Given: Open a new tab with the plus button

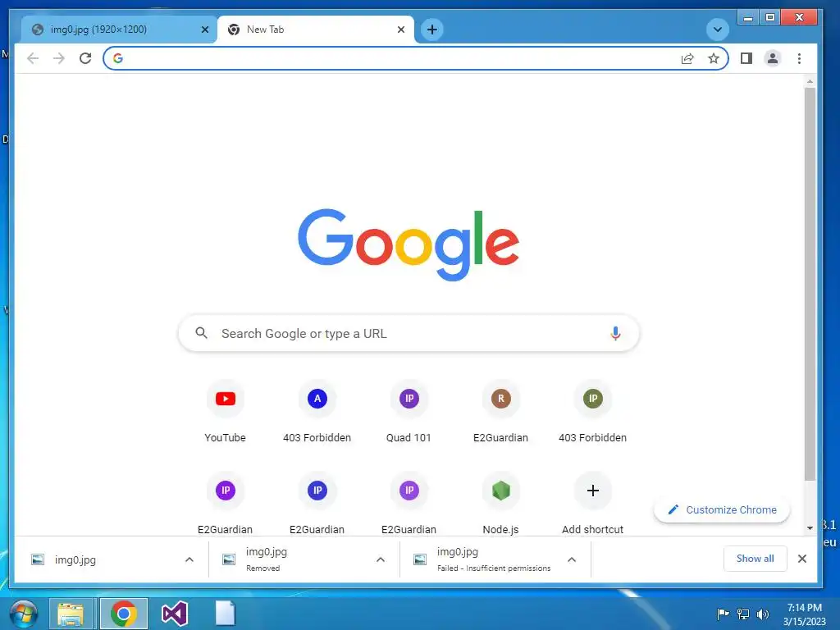Looking at the screenshot, I should pos(432,30).
